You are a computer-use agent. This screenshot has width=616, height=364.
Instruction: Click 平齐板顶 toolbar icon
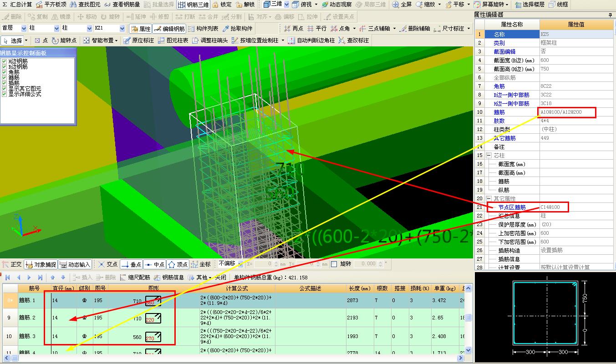point(51,5)
